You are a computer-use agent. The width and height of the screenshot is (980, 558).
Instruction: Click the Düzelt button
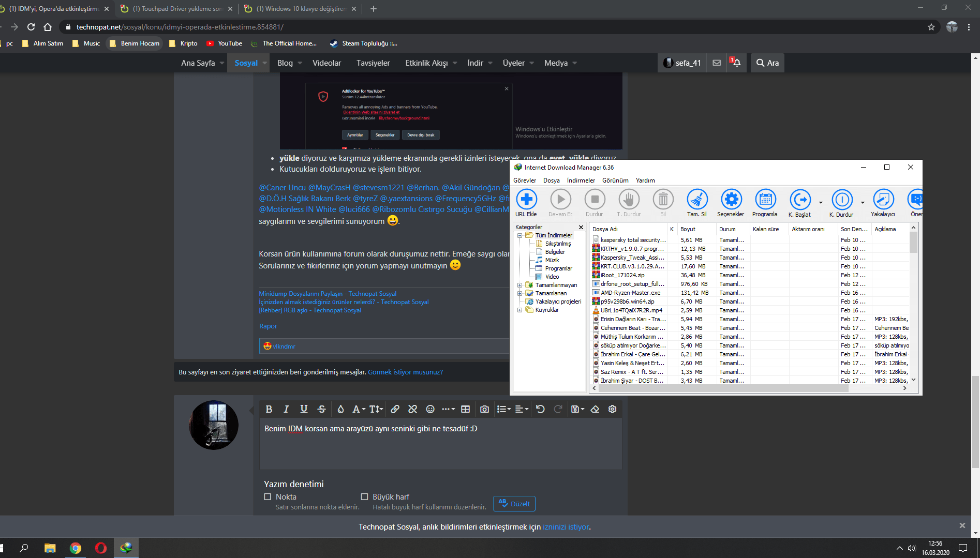pyautogui.click(x=514, y=504)
